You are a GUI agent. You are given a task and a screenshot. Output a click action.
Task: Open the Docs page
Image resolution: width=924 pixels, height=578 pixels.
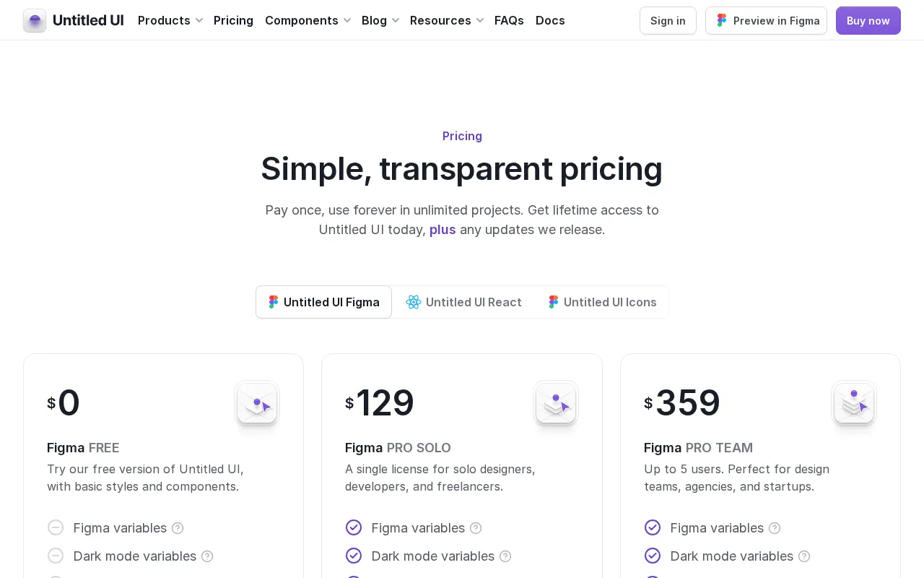(550, 20)
